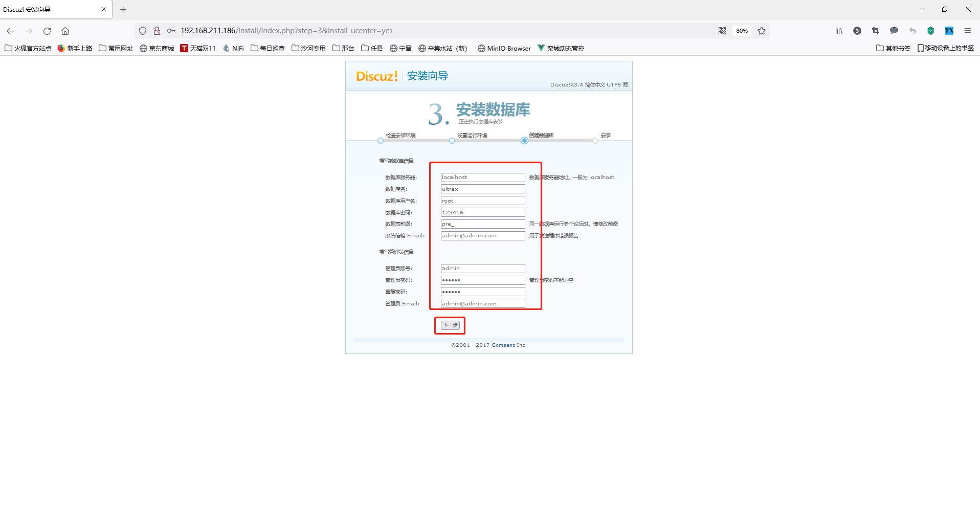
Task: Open the 邢台 bookmark folder
Action: pos(343,48)
